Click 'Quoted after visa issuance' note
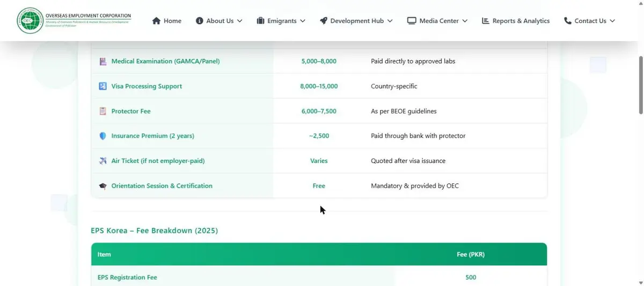The height and width of the screenshot is (286, 644). 408,161
